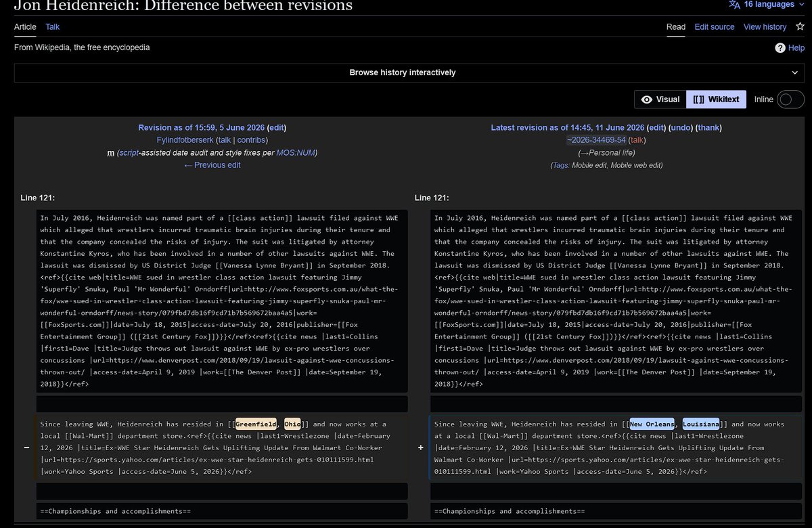Open ~2026-34469-54 user link
Viewport: 812px width, 528px height.
point(596,140)
